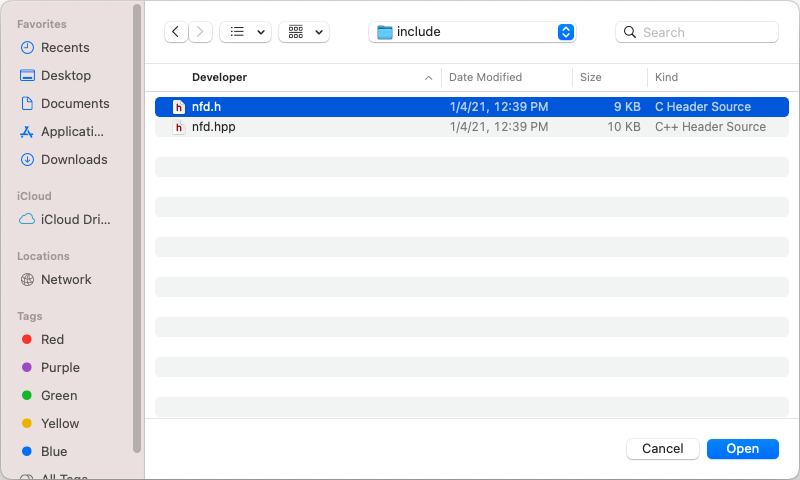Open Downloads from the sidebar
Image resolution: width=800 pixels, height=480 pixels.
[x=73, y=159]
